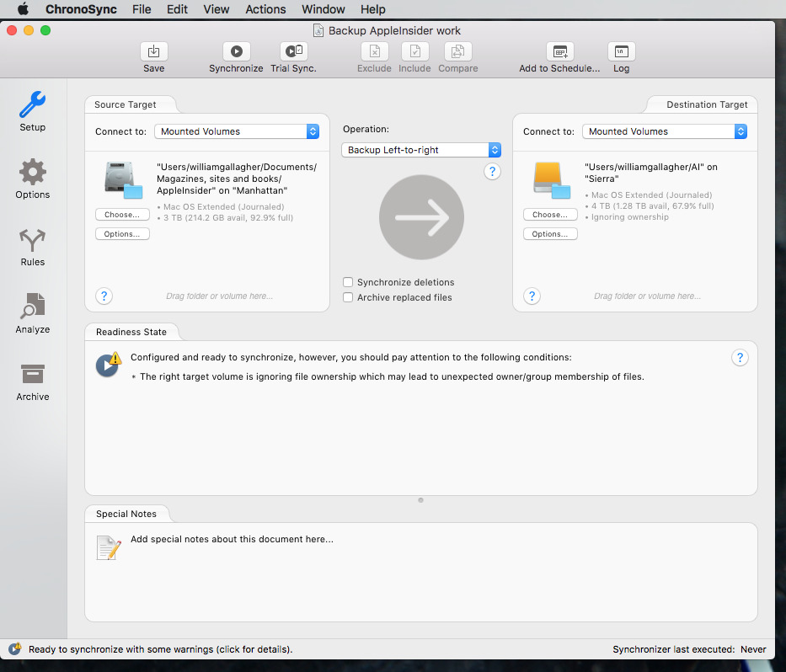Click Options button for source target
Viewport: 786px width, 672px height.
pos(122,234)
